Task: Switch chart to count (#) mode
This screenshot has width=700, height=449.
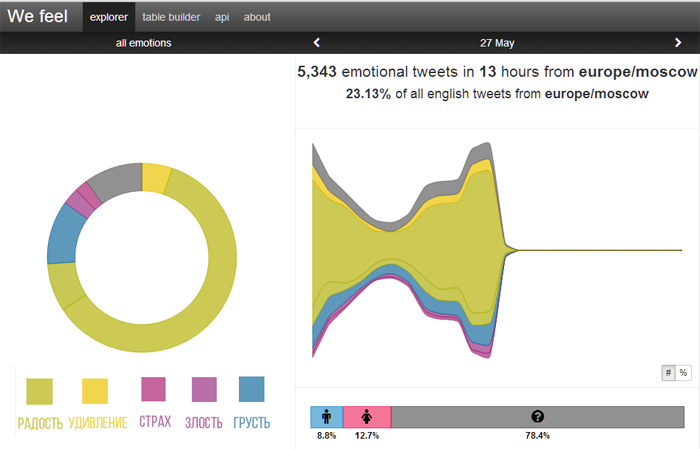Action: click(668, 373)
